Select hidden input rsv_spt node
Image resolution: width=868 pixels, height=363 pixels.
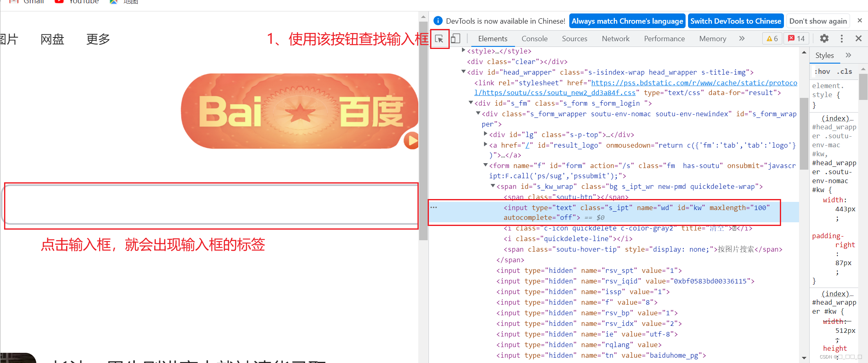coord(589,270)
